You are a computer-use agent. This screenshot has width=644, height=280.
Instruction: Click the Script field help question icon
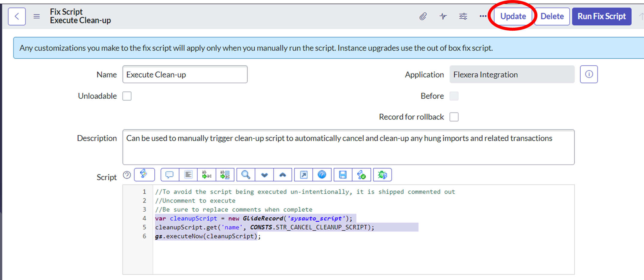click(x=127, y=175)
